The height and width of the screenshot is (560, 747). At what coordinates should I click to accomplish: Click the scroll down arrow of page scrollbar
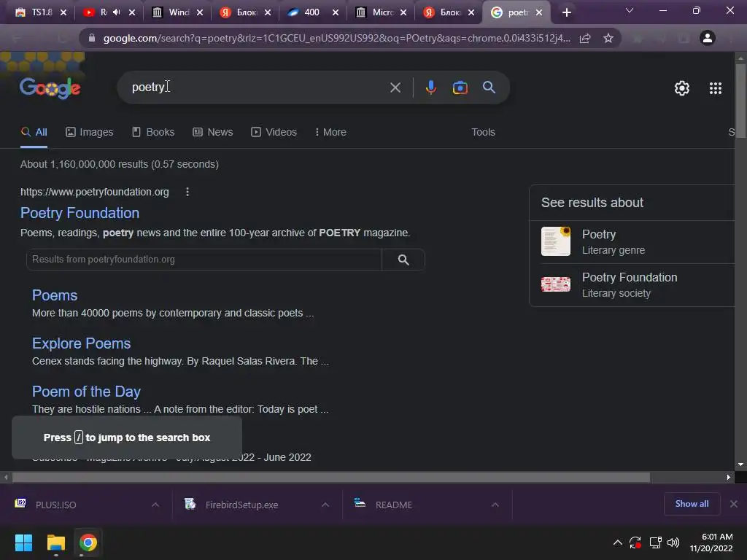pos(740,464)
